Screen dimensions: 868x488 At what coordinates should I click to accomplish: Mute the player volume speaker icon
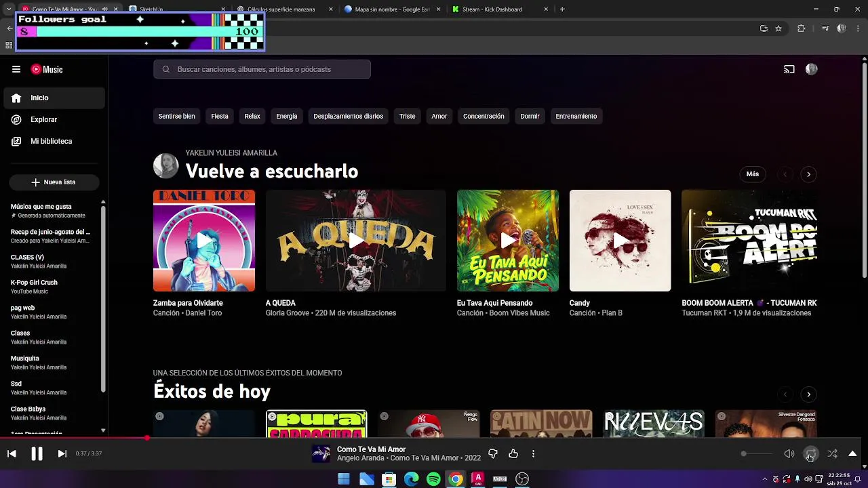[x=789, y=453]
